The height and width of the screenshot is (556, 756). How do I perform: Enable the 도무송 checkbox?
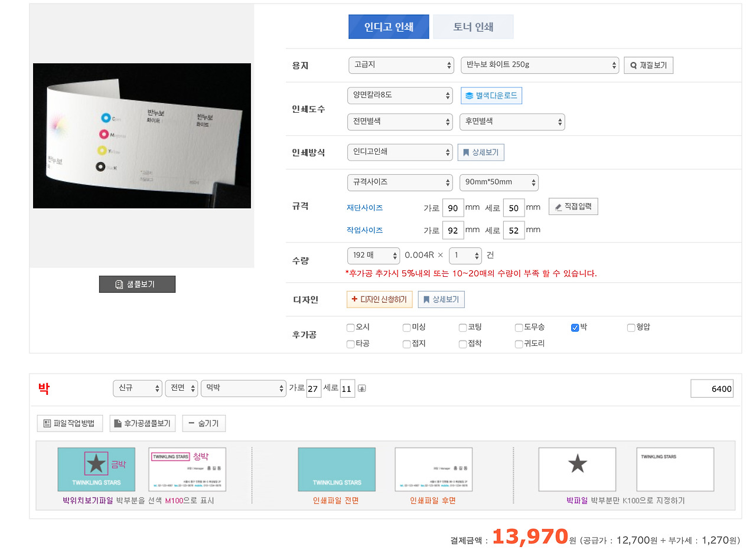519,328
